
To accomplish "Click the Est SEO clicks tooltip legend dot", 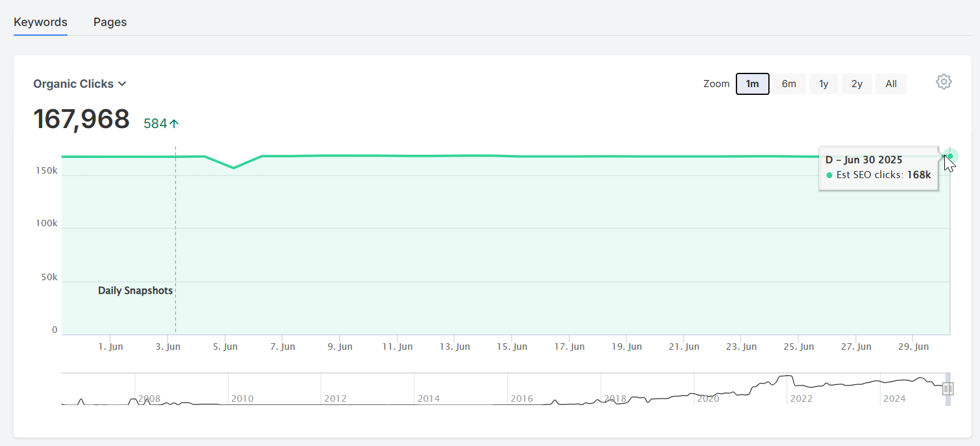I will (x=829, y=175).
